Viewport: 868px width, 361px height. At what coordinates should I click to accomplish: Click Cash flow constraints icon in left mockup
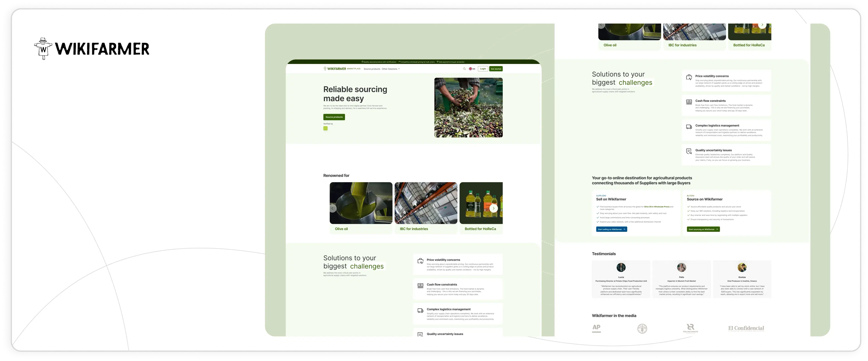(x=420, y=286)
